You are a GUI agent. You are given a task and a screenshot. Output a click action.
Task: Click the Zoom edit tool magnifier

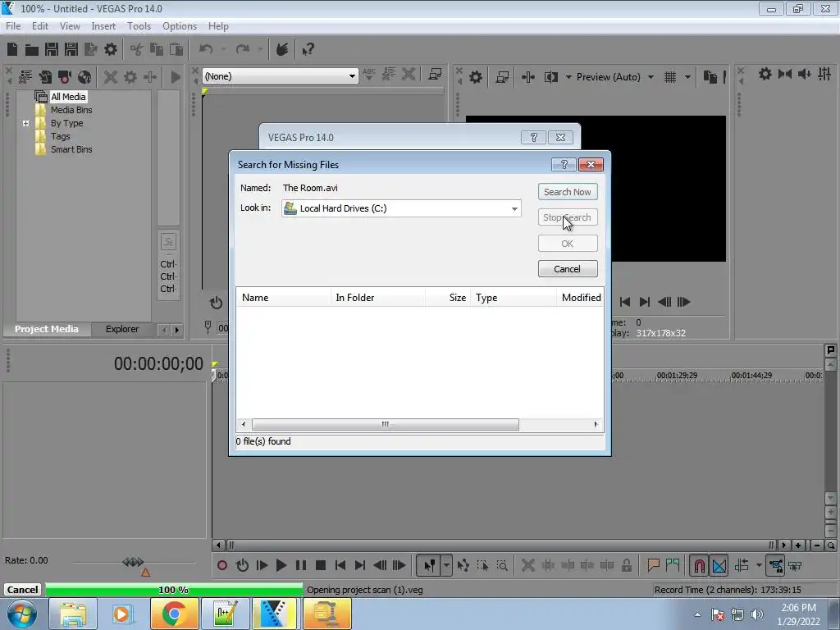coord(502,565)
